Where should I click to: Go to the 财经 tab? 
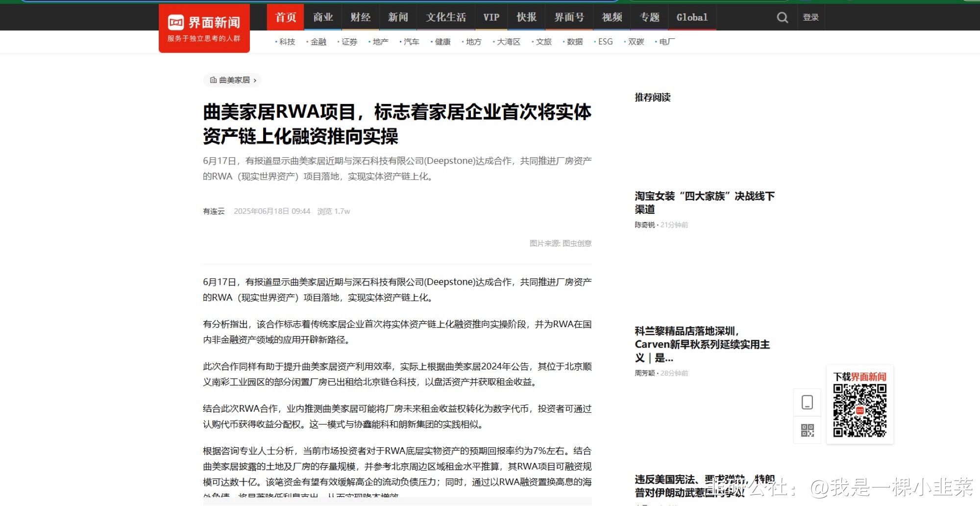coord(360,17)
